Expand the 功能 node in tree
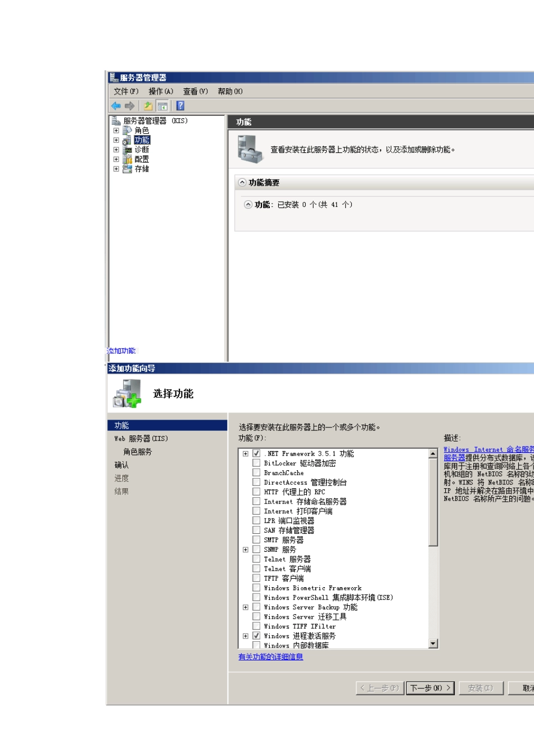The width and height of the screenshot is (534, 756). [x=116, y=140]
